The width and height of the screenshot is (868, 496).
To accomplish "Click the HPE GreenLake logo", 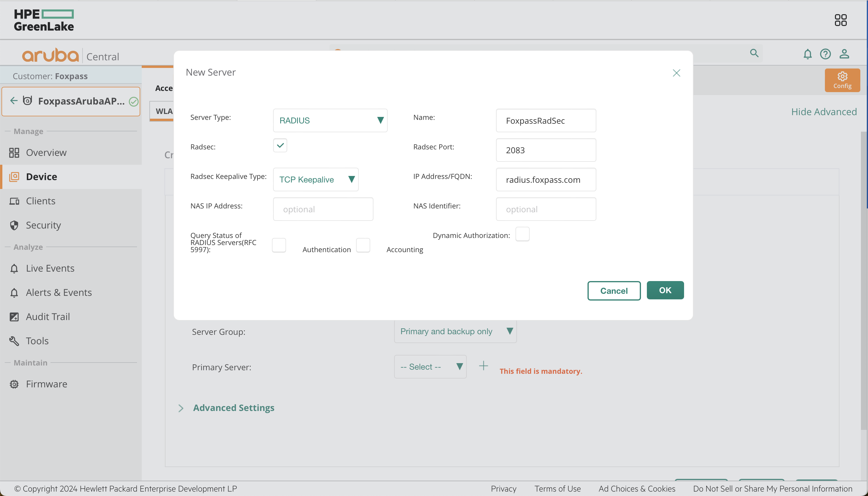I will (x=44, y=20).
